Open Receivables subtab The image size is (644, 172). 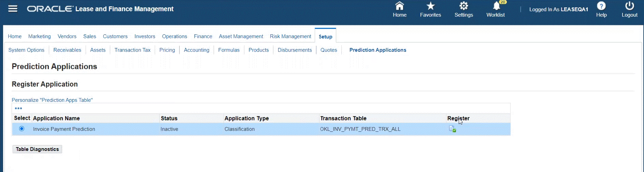(x=67, y=50)
